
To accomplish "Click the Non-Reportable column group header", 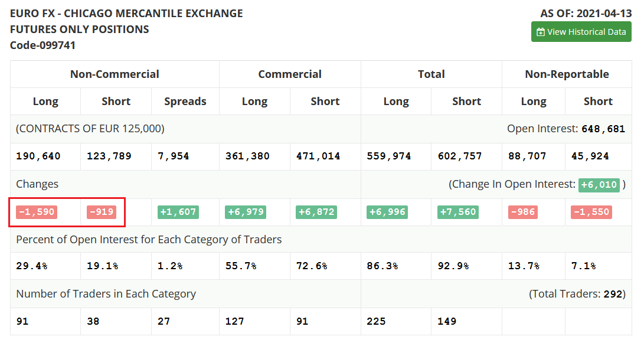I will tap(567, 74).
